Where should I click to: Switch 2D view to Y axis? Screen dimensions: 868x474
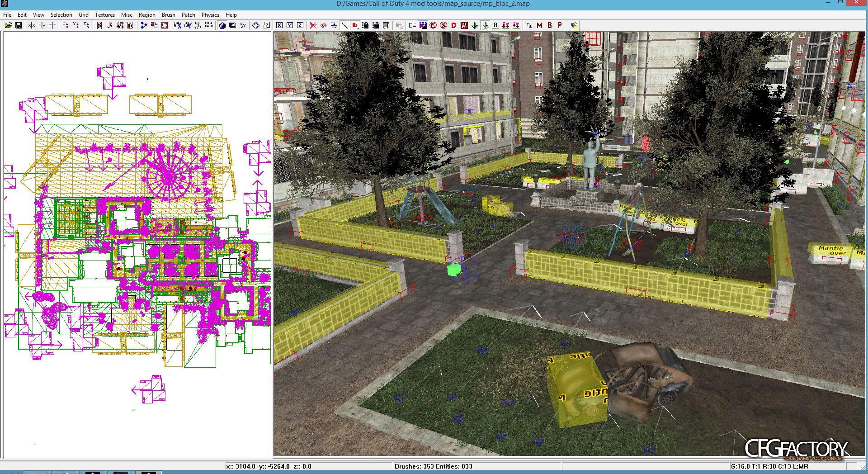pyautogui.click(x=290, y=25)
